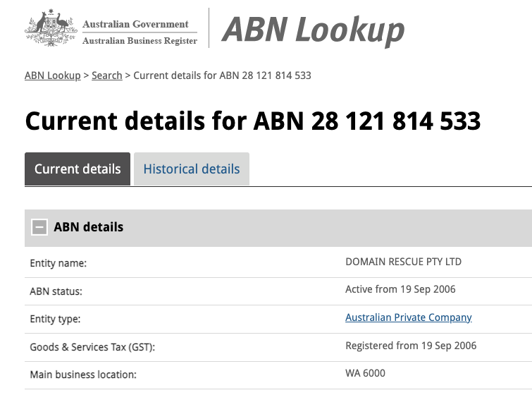Click the 'ABN details' section header text
Image resolution: width=532 pixels, height=407 pixels.
click(x=89, y=227)
